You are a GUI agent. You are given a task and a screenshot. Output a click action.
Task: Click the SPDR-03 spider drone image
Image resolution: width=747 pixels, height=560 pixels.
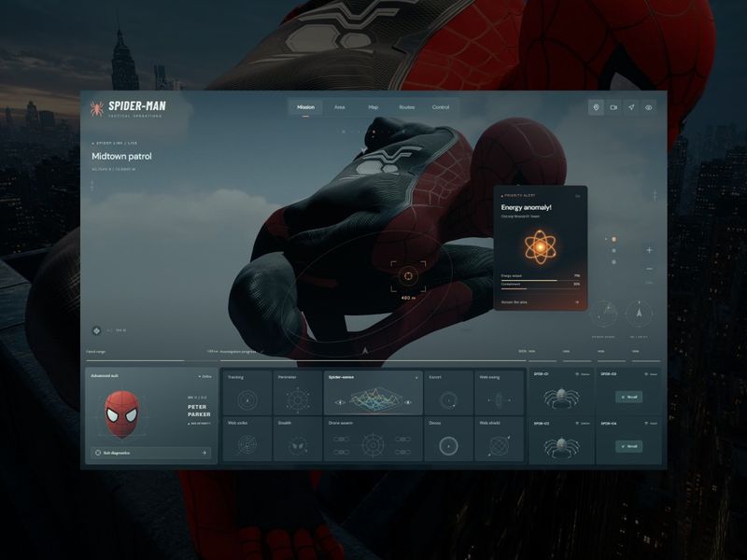pyautogui.click(x=561, y=447)
